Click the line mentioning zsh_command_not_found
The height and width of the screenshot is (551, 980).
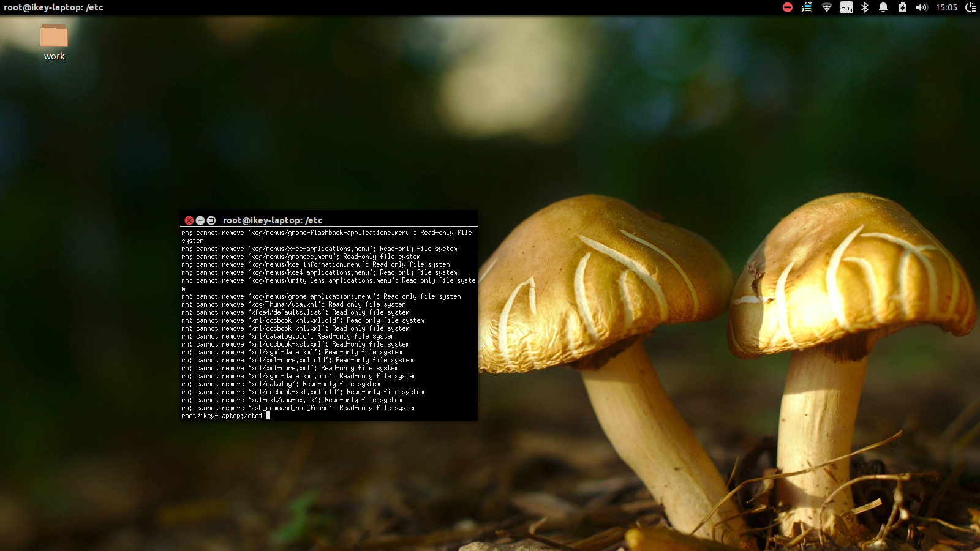[x=299, y=408]
